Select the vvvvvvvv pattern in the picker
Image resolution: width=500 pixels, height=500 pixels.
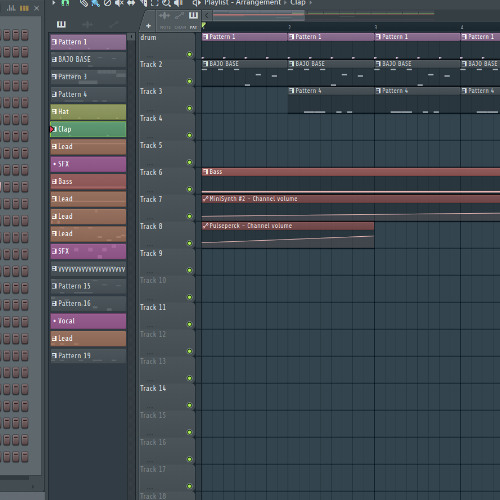pyautogui.click(x=88, y=269)
